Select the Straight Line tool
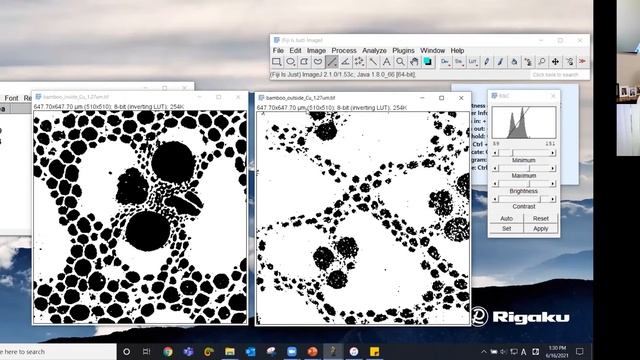 coord(332,62)
